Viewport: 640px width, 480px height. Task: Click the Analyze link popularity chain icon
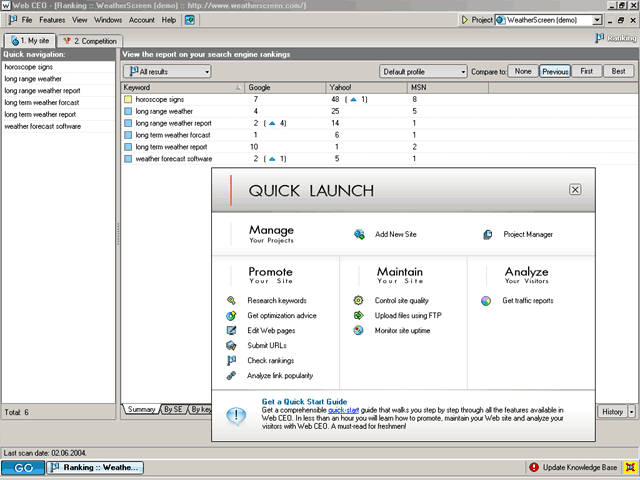(x=231, y=376)
